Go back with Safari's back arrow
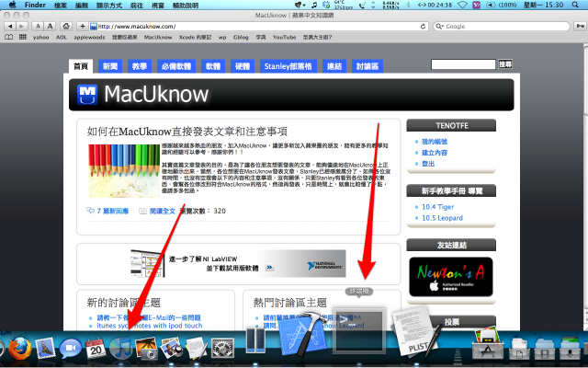Viewport: 588px width, 368px height. (10, 27)
